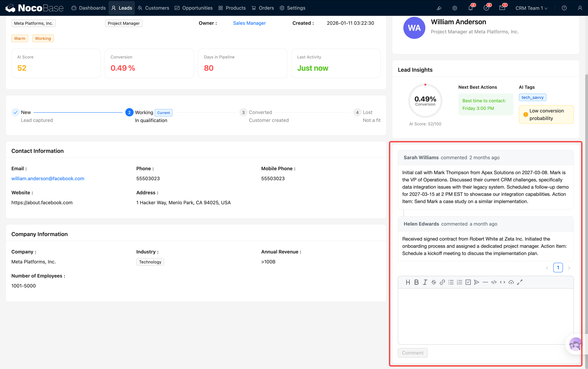Click the upload cloud icon in editor

click(x=511, y=282)
